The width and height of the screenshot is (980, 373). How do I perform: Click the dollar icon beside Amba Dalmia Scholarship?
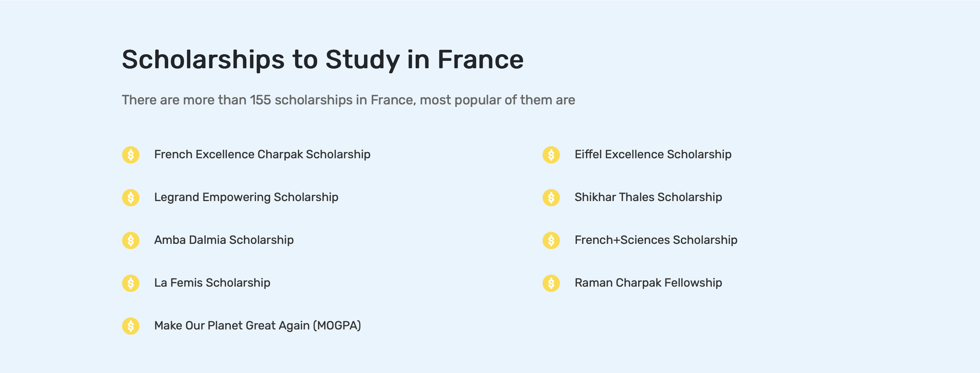point(131,241)
